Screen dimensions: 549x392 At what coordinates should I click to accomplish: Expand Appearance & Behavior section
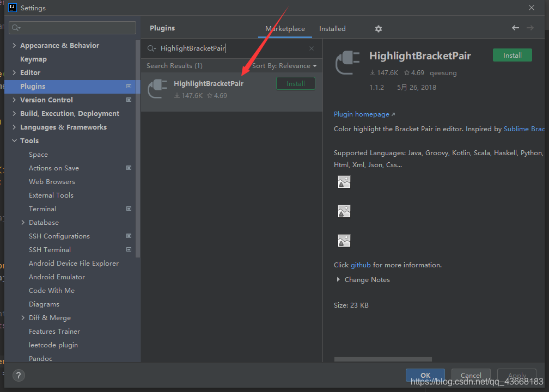pos(14,46)
